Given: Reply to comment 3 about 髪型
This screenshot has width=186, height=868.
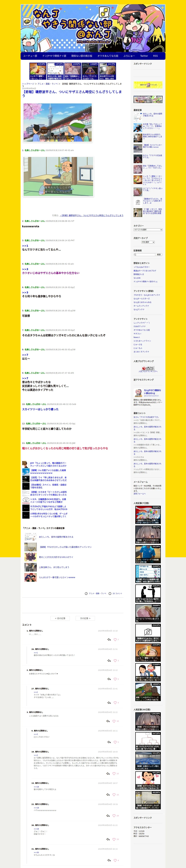Looking at the screenshot, I should 108,721.
